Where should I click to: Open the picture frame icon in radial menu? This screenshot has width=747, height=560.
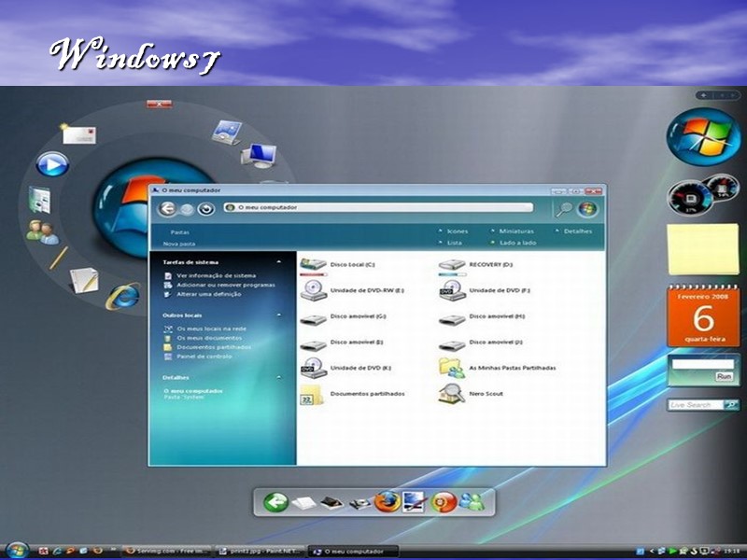click(x=227, y=133)
